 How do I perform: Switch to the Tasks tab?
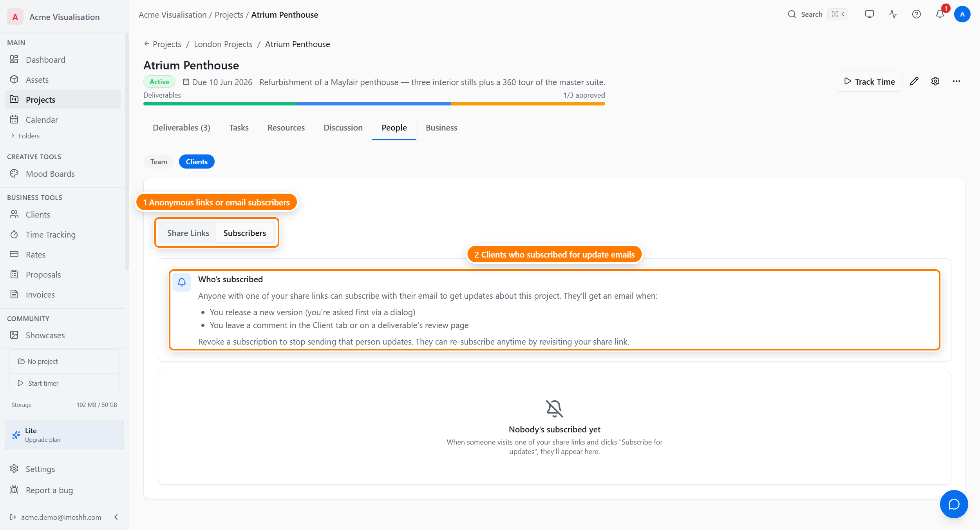click(x=239, y=128)
